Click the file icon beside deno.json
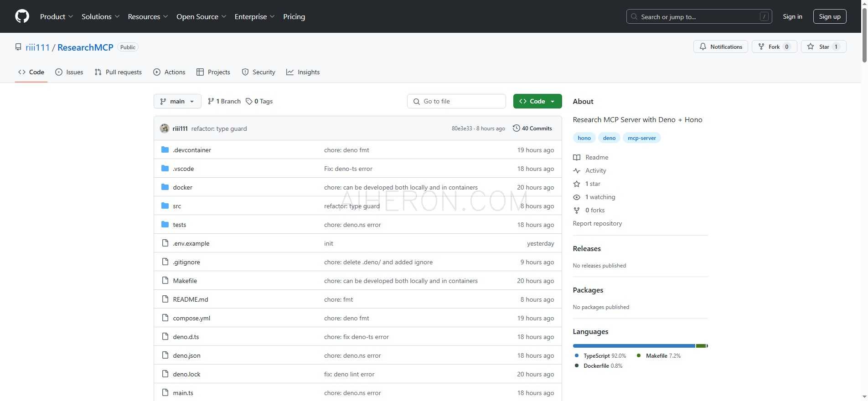Image resolution: width=868 pixels, height=401 pixels. pos(165,355)
